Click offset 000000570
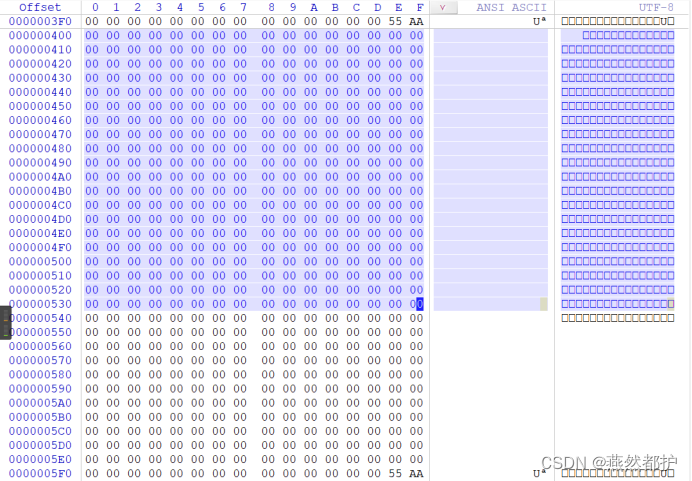Viewport: 692px width, 481px height. point(40,361)
